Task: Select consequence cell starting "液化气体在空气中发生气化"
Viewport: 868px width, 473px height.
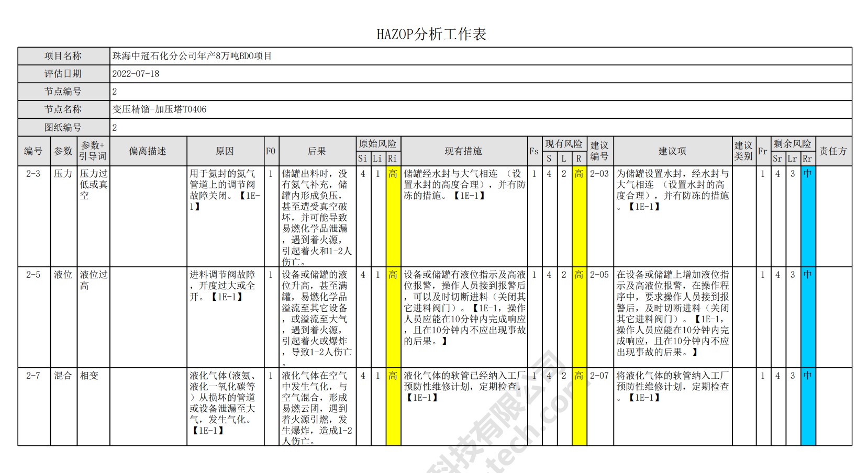Action: click(317, 407)
